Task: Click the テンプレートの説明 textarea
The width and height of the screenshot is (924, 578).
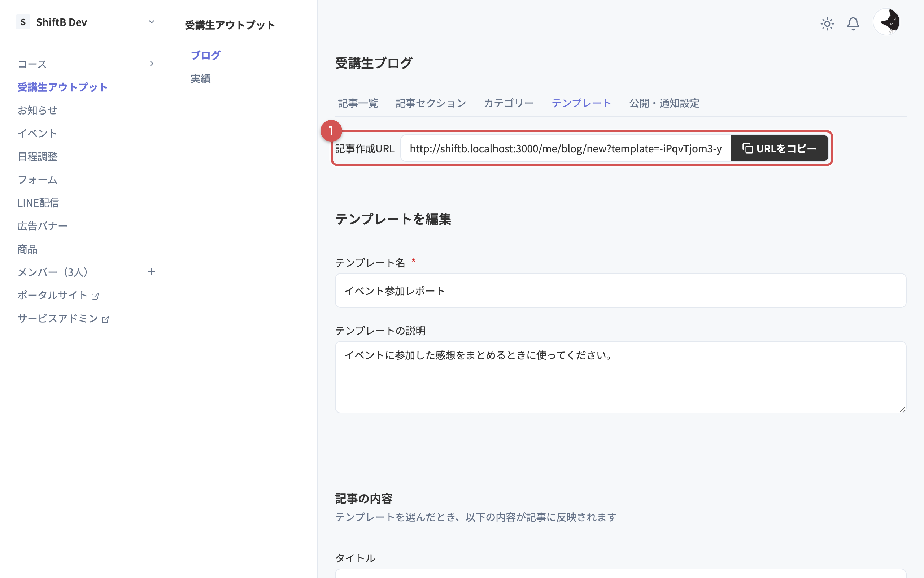Action: pyautogui.click(x=620, y=377)
